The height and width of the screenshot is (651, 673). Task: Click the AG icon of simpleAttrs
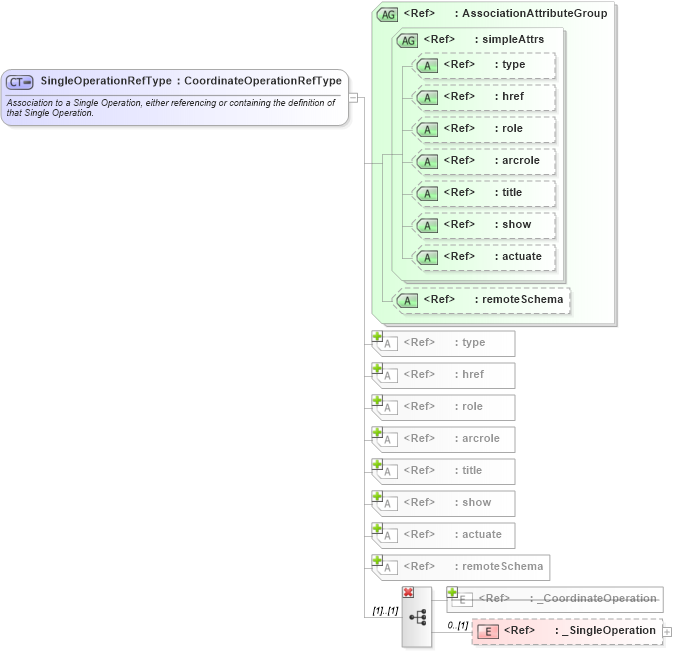[x=407, y=40]
